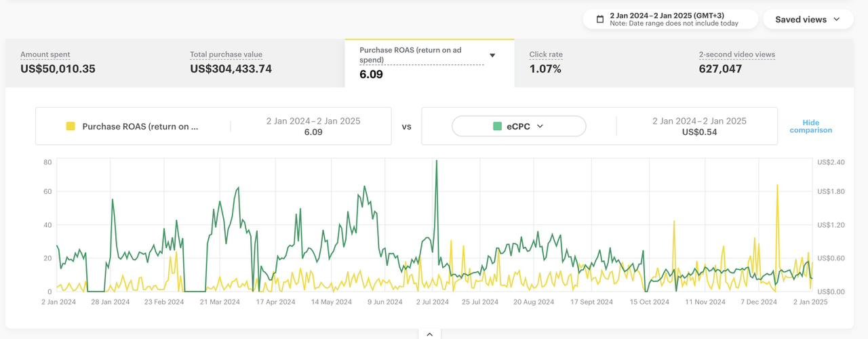Screen dimensions: 868x339
Task: Click the yellow ROAS spike in late October
Action: pyautogui.click(x=673, y=221)
